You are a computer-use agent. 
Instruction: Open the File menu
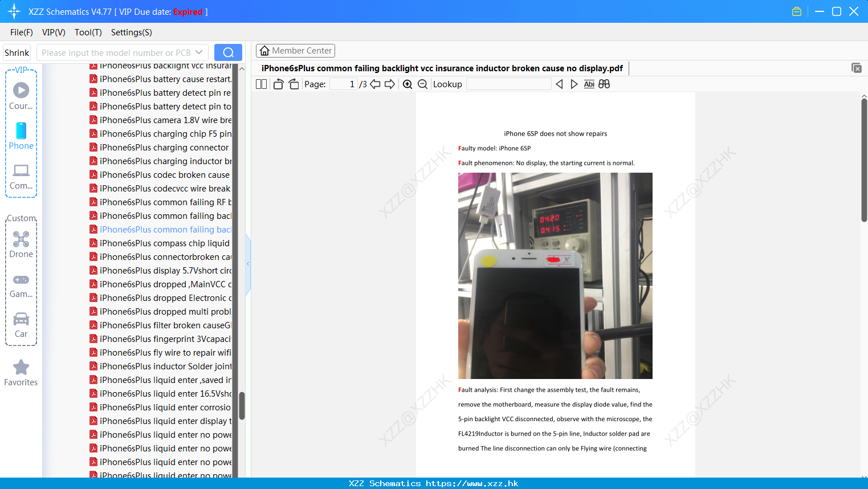[22, 32]
